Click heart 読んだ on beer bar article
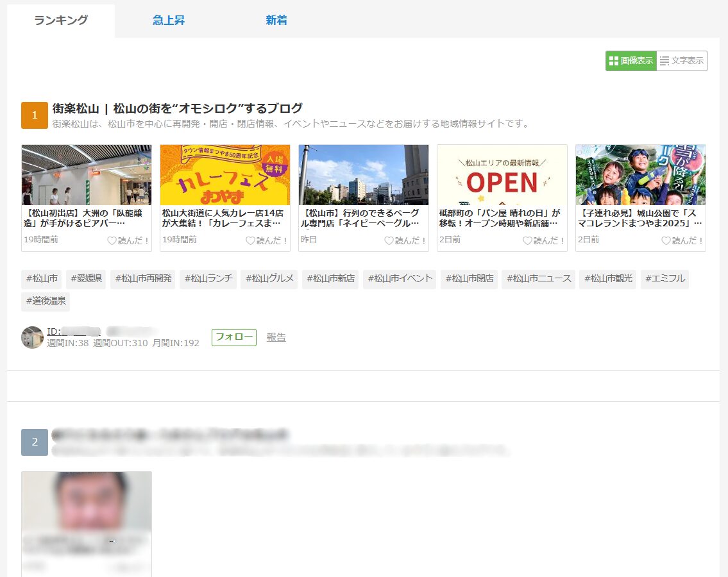Image resolution: width=728 pixels, height=577 pixels. pyautogui.click(x=128, y=240)
